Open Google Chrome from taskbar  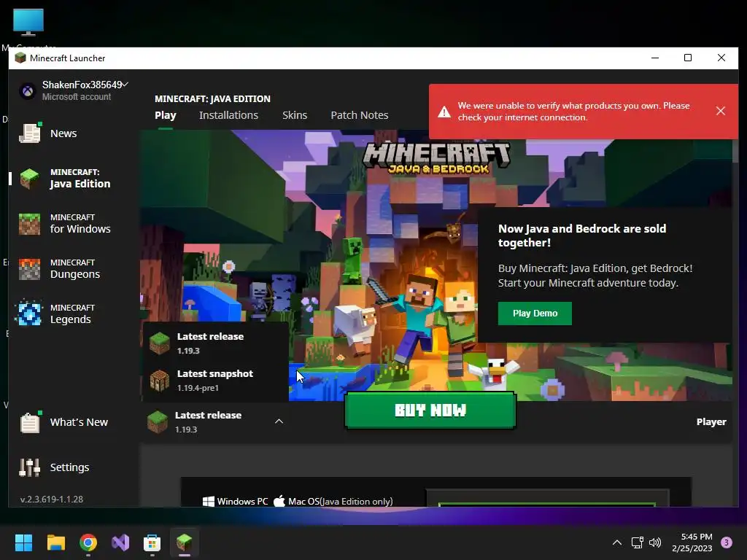pos(88,542)
